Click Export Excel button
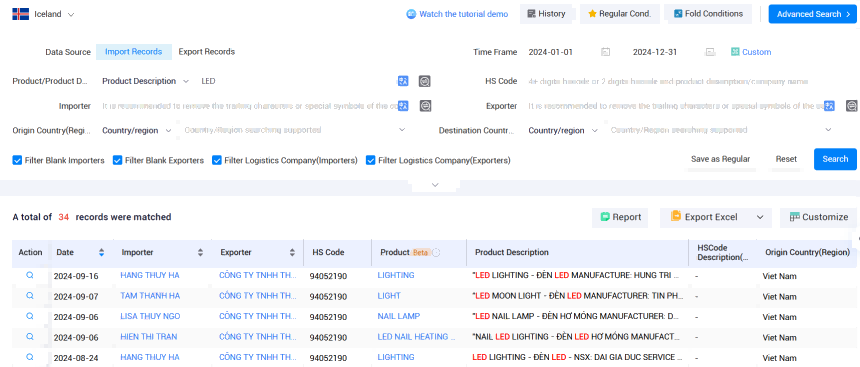 [x=704, y=217]
